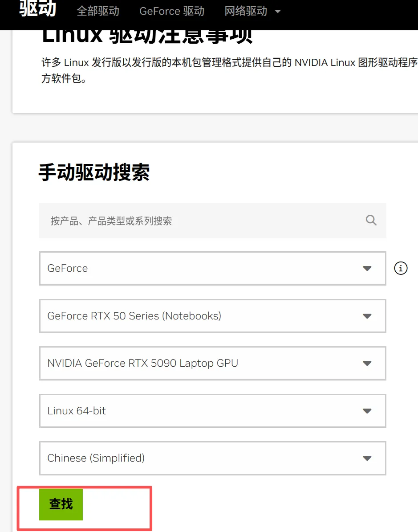This screenshot has height=532, width=418.
Task: Click the chevron on the GeForce product type selector
Action: pos(367,268)
